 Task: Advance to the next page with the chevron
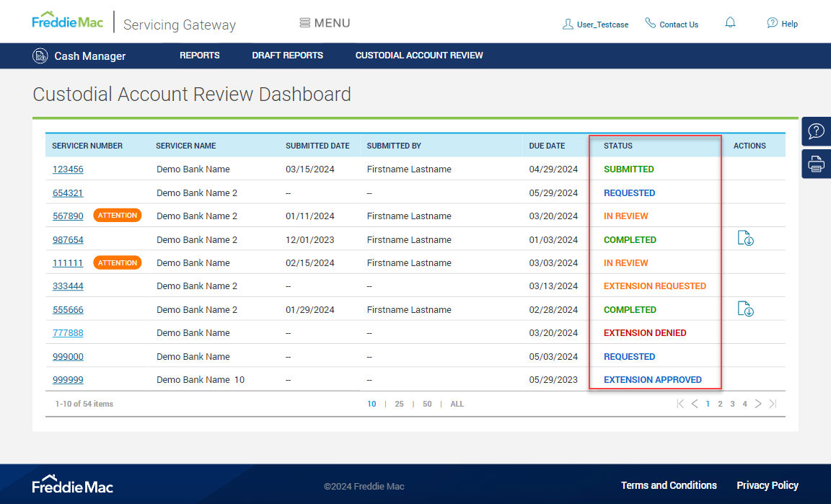[758, 404]
